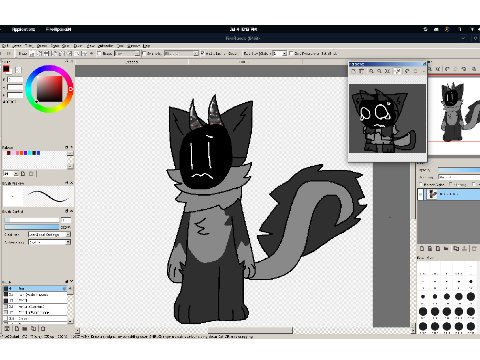Screen dimensions: 480x360
Task: Pick the dark red swatch in the Palette panel
Action: 9,153
